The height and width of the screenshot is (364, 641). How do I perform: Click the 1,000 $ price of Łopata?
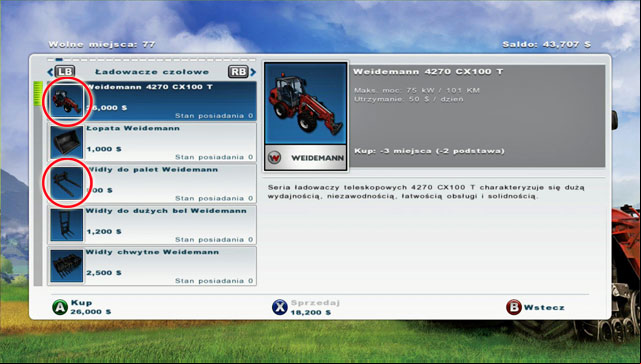point(104,149)
